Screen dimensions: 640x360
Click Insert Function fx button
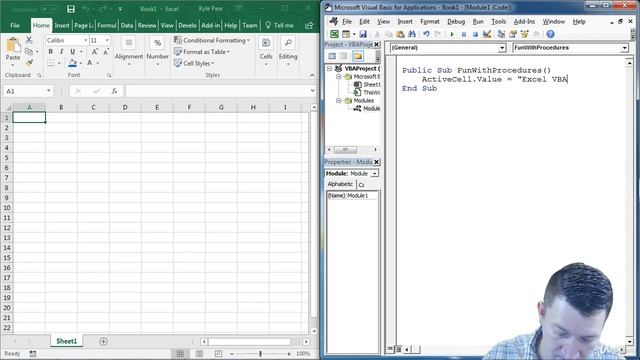coord(114,91)
